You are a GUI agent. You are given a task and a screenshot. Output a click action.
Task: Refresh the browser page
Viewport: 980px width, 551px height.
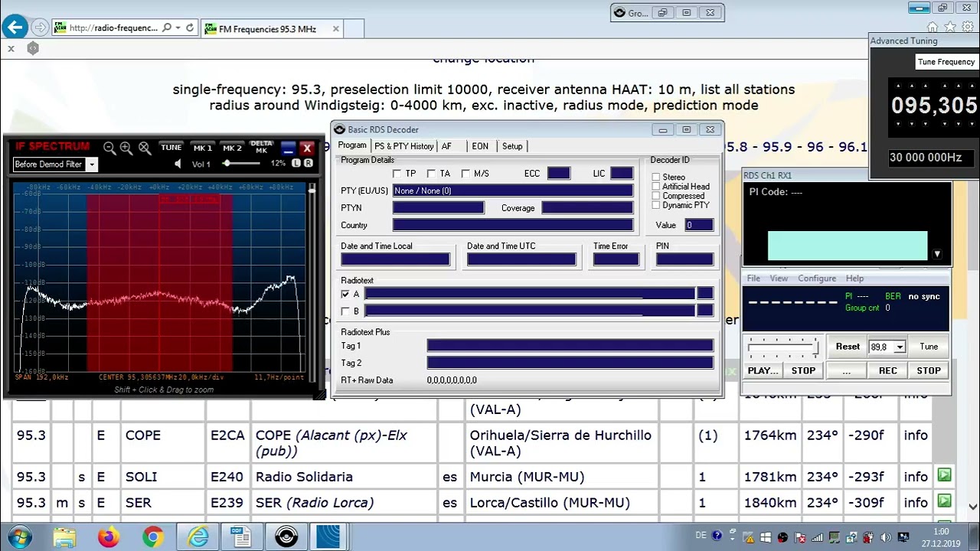click(190, 28)
